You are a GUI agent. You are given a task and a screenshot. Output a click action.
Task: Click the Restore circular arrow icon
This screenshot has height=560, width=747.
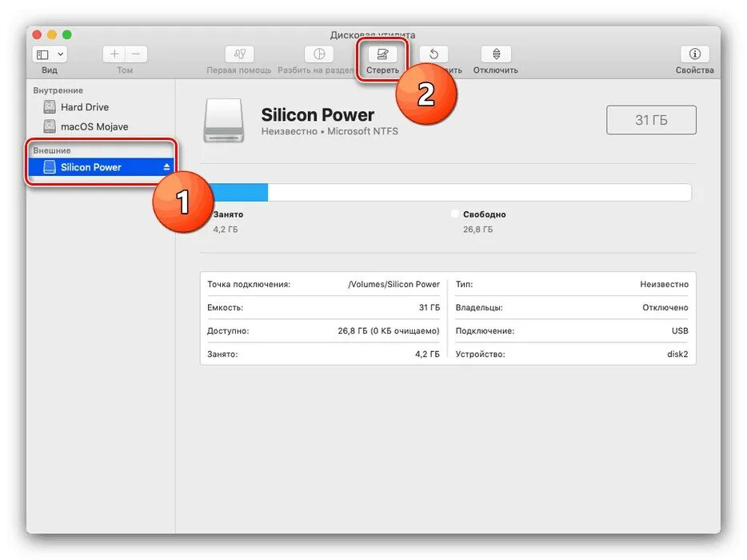(x=433, y=54)
